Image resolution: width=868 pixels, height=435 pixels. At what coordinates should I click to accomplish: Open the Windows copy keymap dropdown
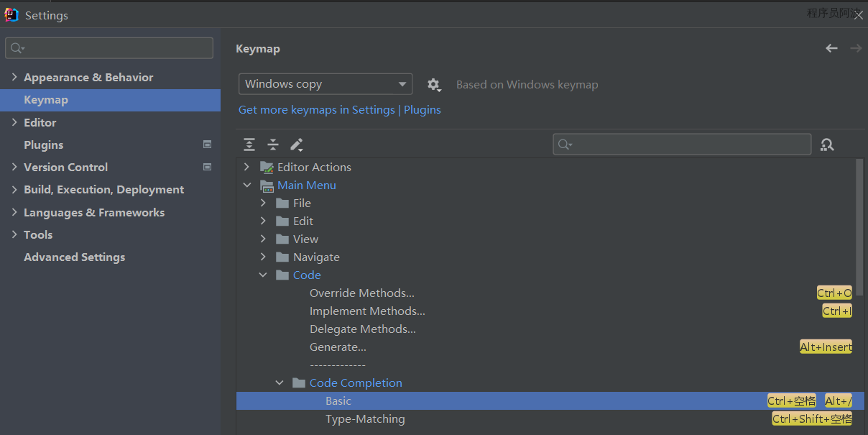pos(325,84)
